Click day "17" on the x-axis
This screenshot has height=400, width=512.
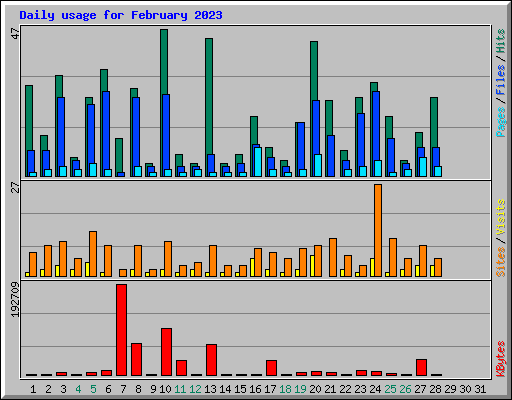[x=270, y=389]
